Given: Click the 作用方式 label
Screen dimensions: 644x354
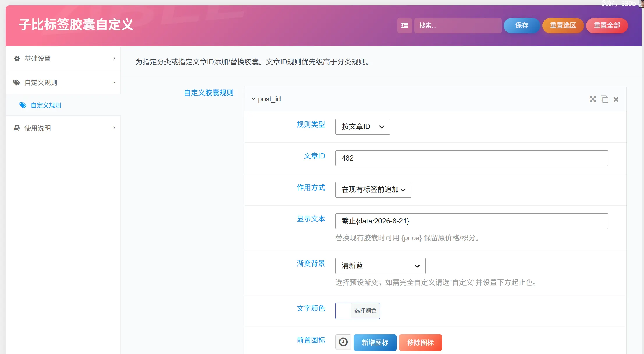Looking at the screenshot, I should [x=311, y=188].
